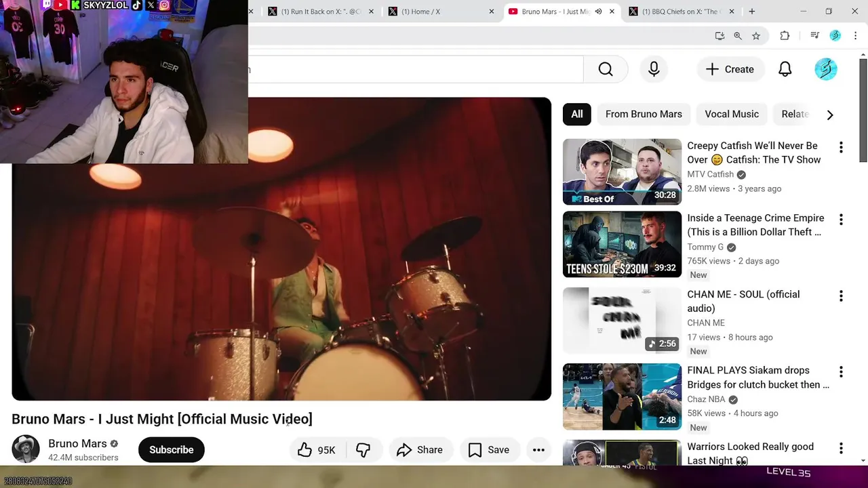Open Chaz NBA Siakam clutch thumbnail

point(622,396)
